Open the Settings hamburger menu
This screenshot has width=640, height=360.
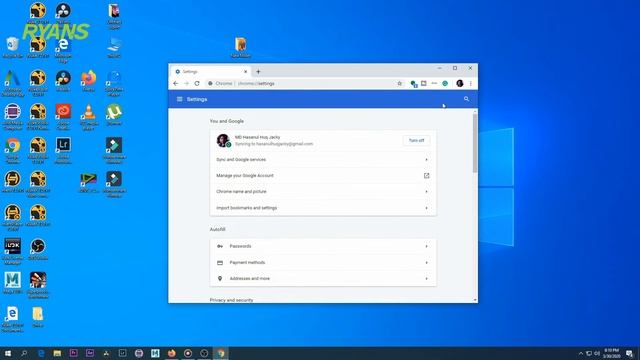(x=180, y=99)
